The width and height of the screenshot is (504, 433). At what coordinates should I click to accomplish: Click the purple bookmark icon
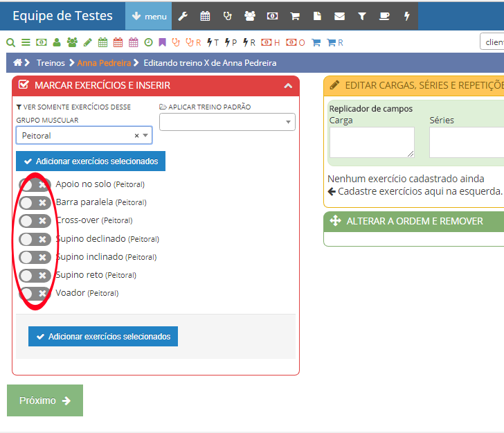pyautogui.click(x=162, y=42)
